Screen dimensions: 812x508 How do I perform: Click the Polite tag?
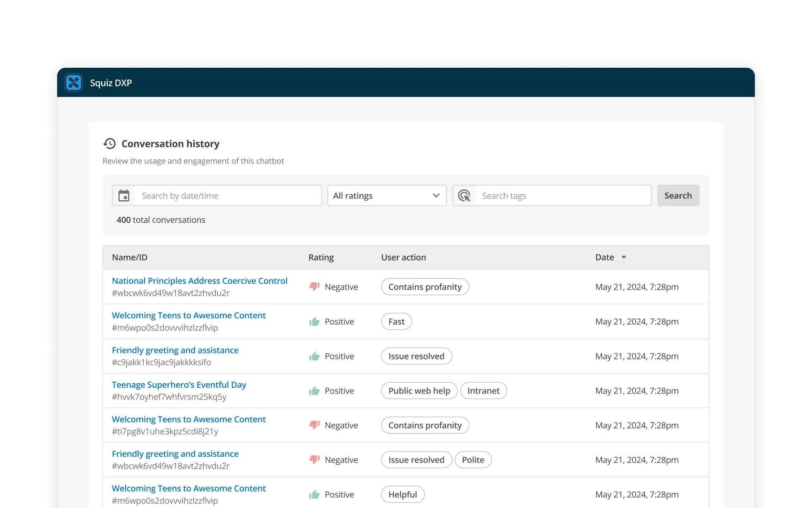coord(473,460)
